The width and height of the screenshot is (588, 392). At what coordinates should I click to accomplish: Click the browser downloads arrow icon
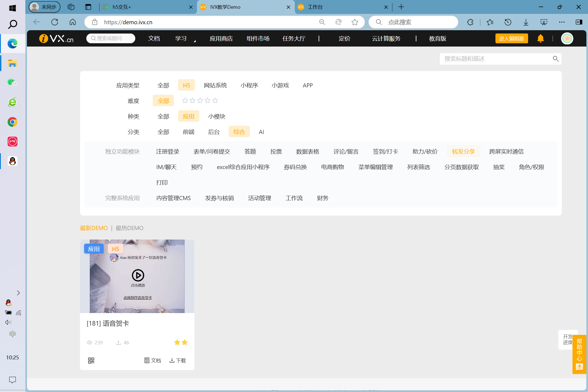[526, 22]
